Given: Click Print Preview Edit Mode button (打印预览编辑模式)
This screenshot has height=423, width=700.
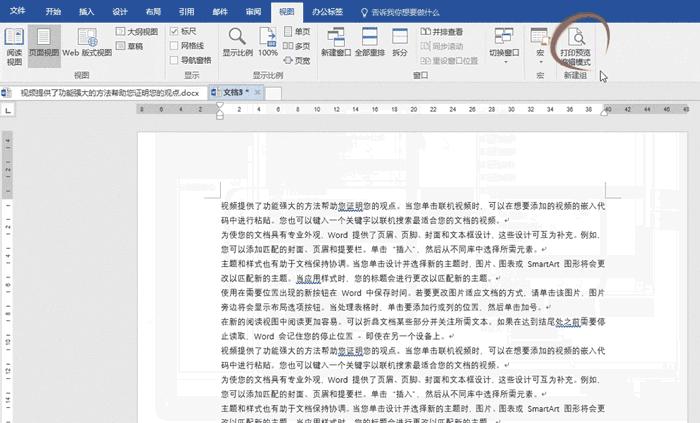Looking at the screenshot, I should [x=575, y=46].
